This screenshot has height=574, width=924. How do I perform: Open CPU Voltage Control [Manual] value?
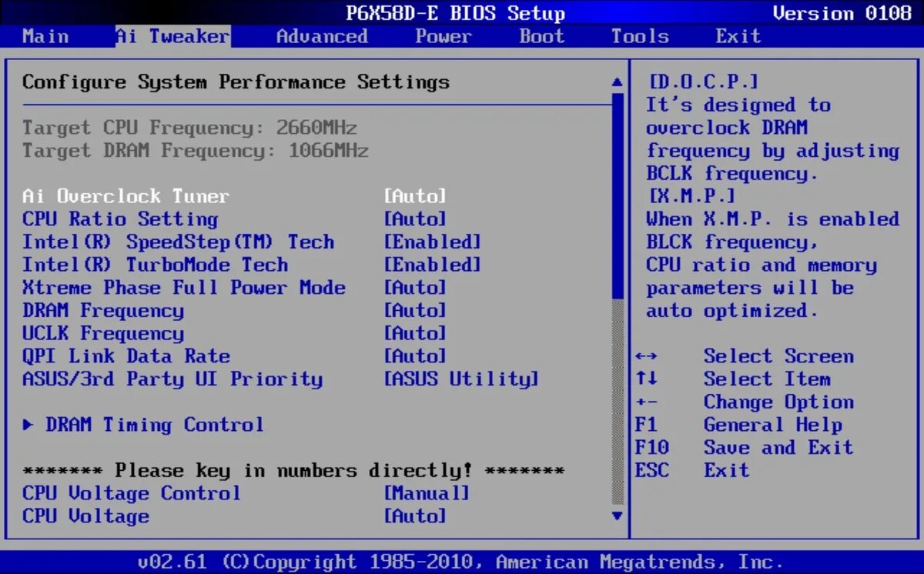click(x=427, y=493)
